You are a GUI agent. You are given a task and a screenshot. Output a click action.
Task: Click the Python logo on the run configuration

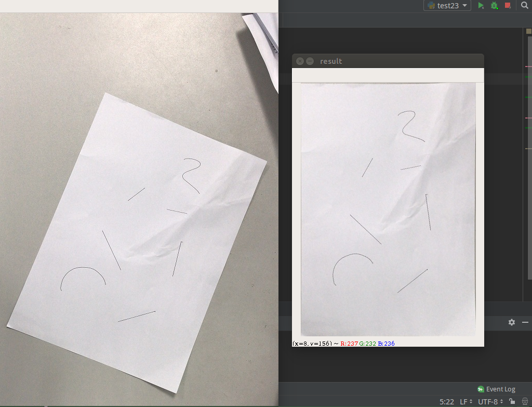coord(431,5)
